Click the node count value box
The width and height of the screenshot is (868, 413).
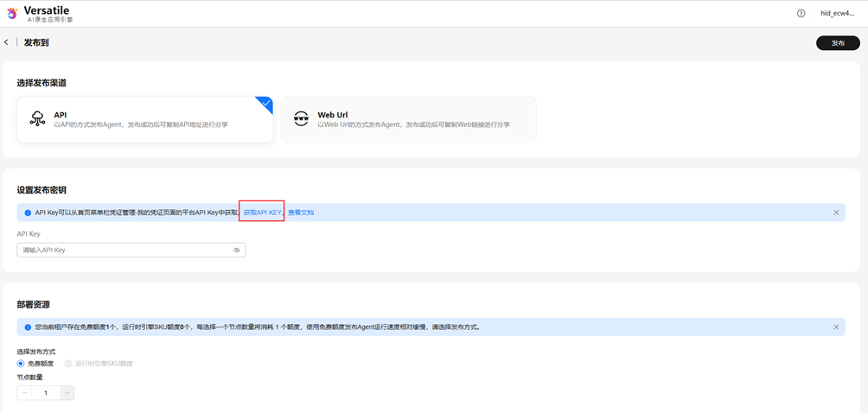coord(46,393)
